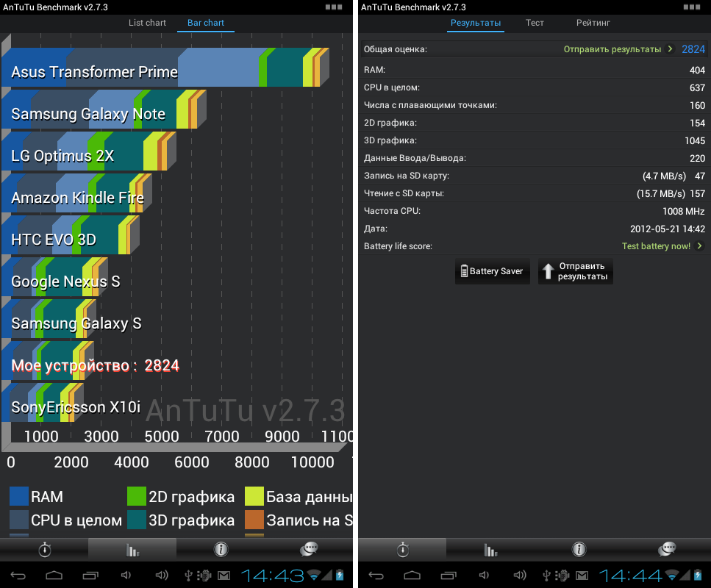Open the Рейтинг tab

pyautogui.click(x=593, y=23)
